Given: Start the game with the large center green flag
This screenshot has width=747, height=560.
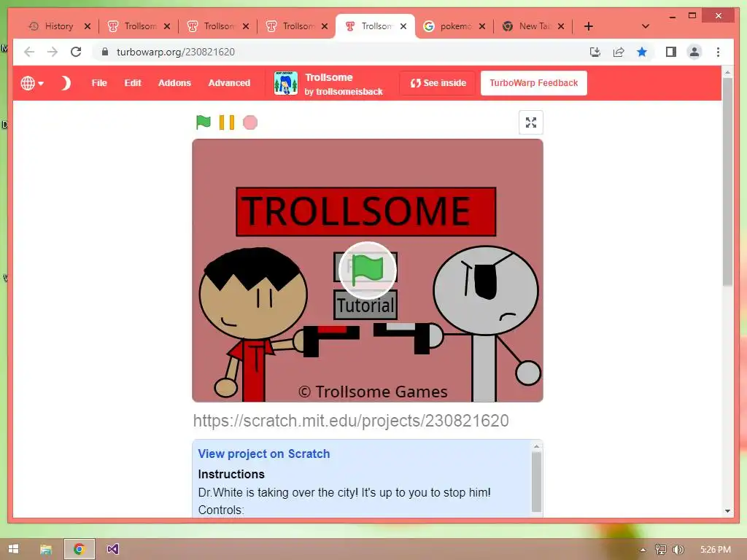Looking at the screenshot, I should click(368, 270).
